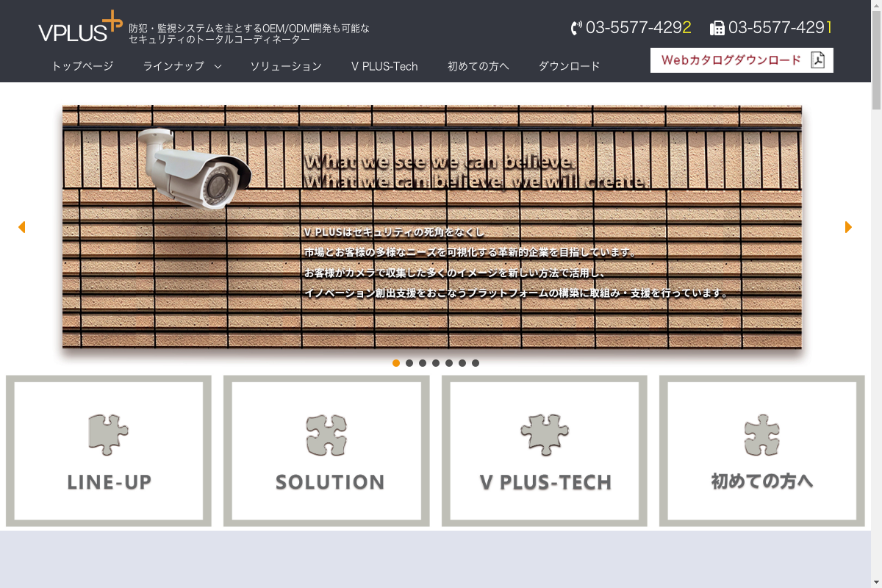The image size is (882, 588).
Task: Open the ダウンロード navigation link
Action: click(x=570, y=66)
